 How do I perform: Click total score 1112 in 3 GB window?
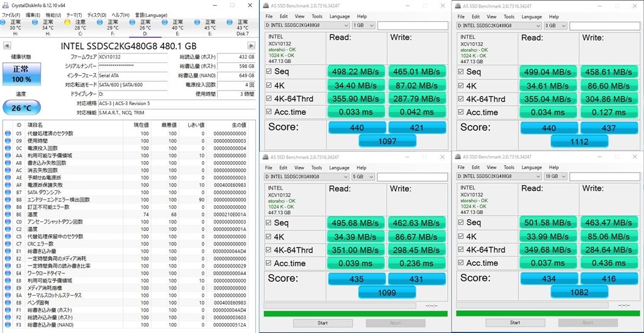[x=579, y=142]
